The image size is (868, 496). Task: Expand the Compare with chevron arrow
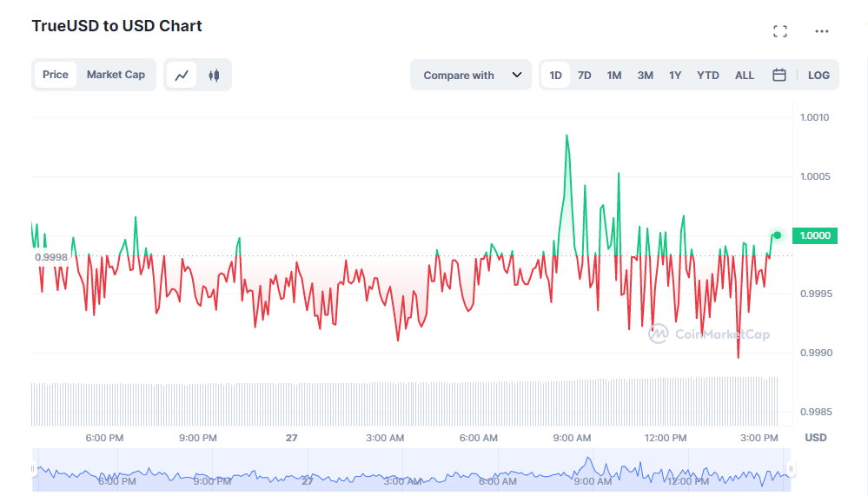pos(517,76)
